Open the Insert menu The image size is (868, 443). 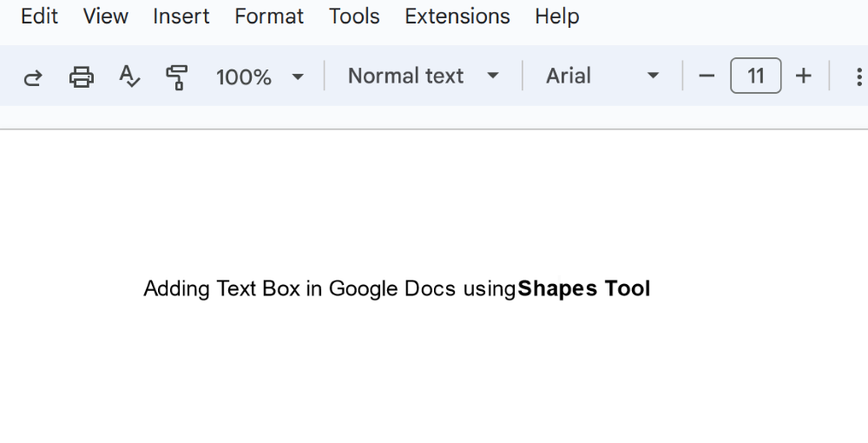pos(181,17)
